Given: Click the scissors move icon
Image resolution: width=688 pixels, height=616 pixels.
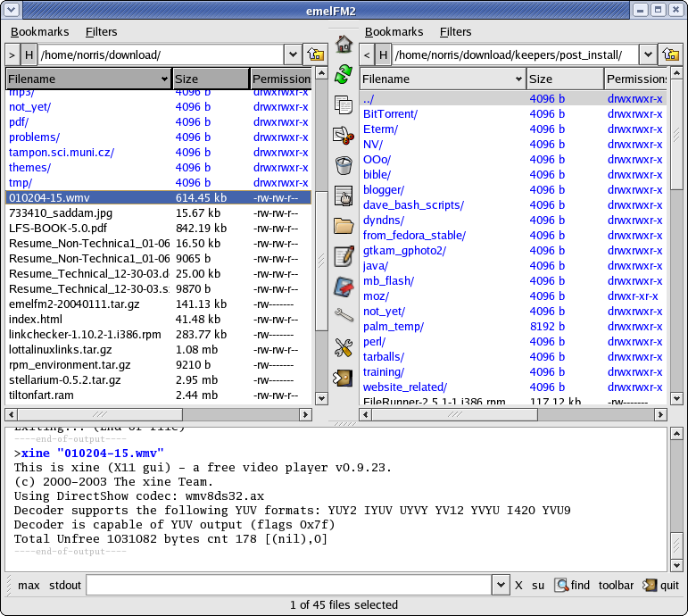Looking at the screenshot, I should [x=344, y=135].
